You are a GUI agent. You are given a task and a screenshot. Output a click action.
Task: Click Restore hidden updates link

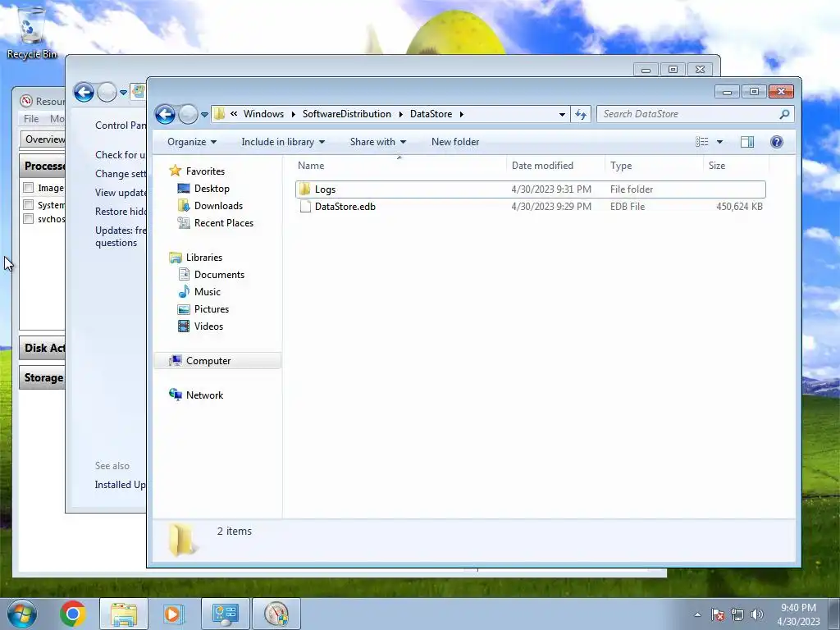pos(120,211)
